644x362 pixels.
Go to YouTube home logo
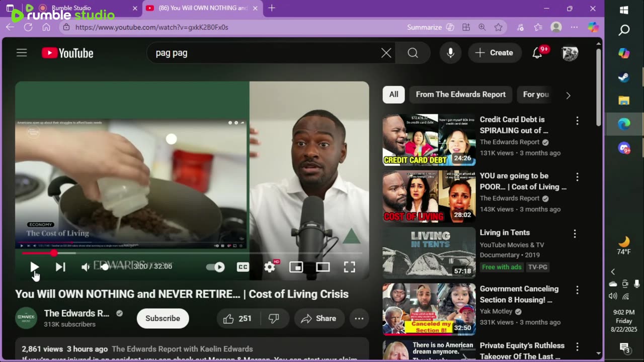point(67,53)
